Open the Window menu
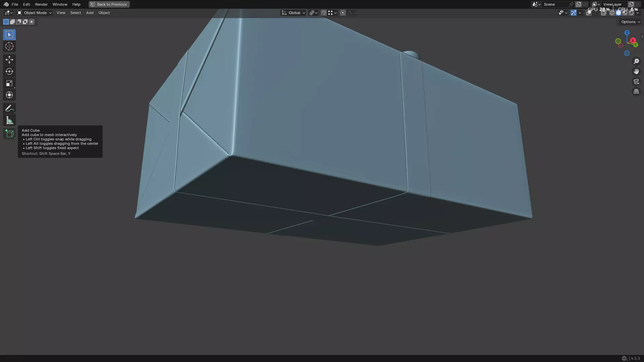The image size is (644, 362). click(x=60, y=4)
